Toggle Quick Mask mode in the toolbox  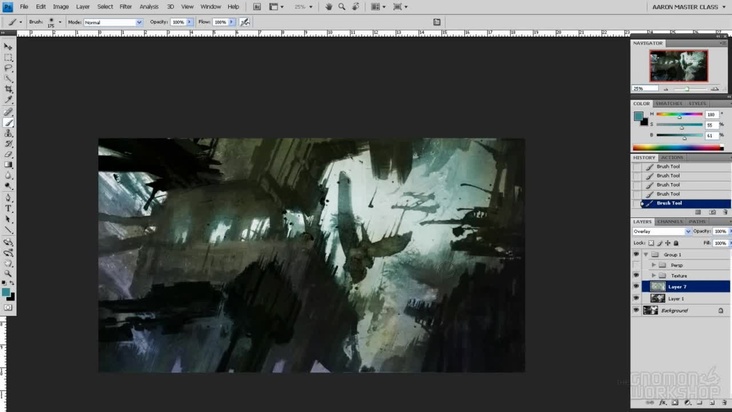pos(8,307)
